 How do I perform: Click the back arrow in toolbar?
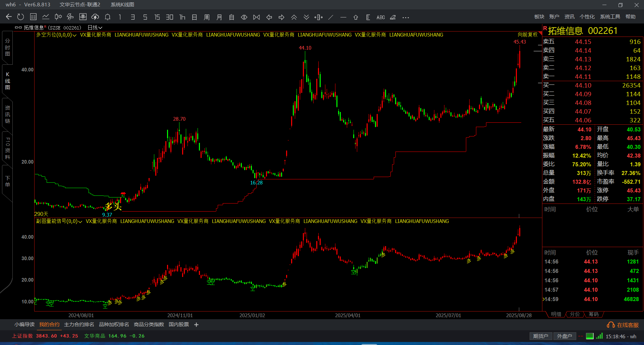click(9, 17)
